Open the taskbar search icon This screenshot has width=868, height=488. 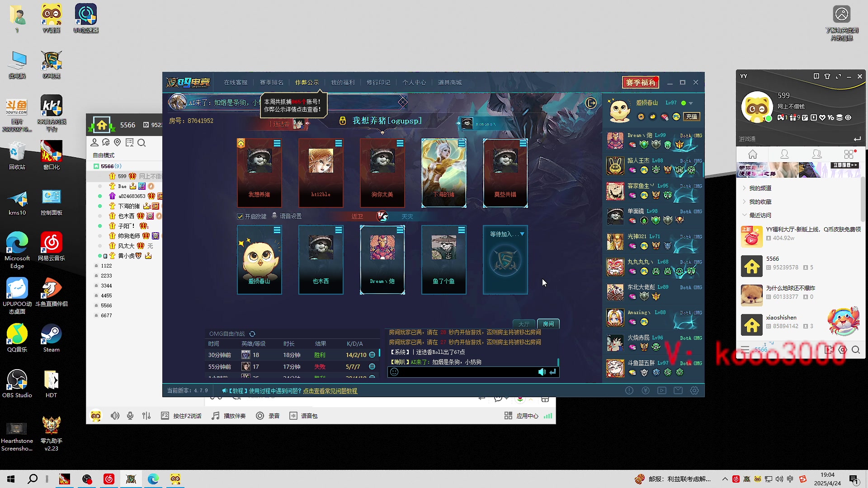(x=33, y=479)
